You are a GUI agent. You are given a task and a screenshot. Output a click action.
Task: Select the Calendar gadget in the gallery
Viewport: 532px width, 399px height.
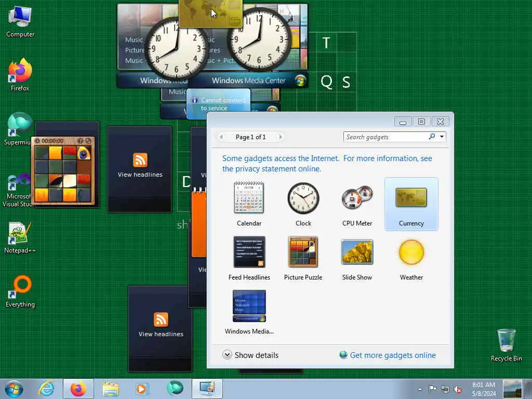(x=249, y=204)
